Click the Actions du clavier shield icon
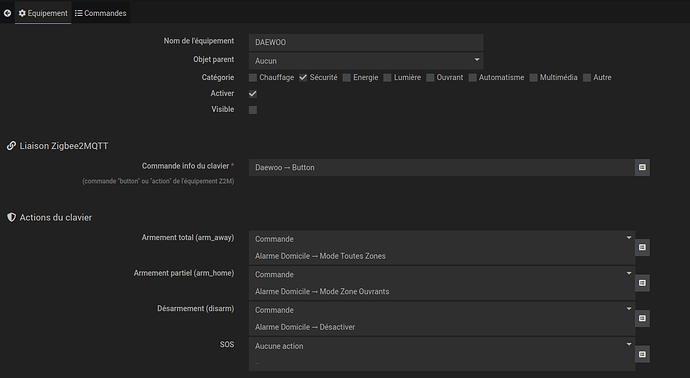The image size is (690, 378). (11, 217)
